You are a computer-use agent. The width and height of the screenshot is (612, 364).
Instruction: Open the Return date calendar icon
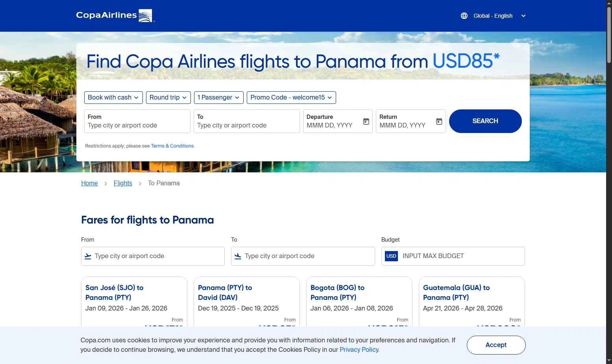tap(439, 122)
